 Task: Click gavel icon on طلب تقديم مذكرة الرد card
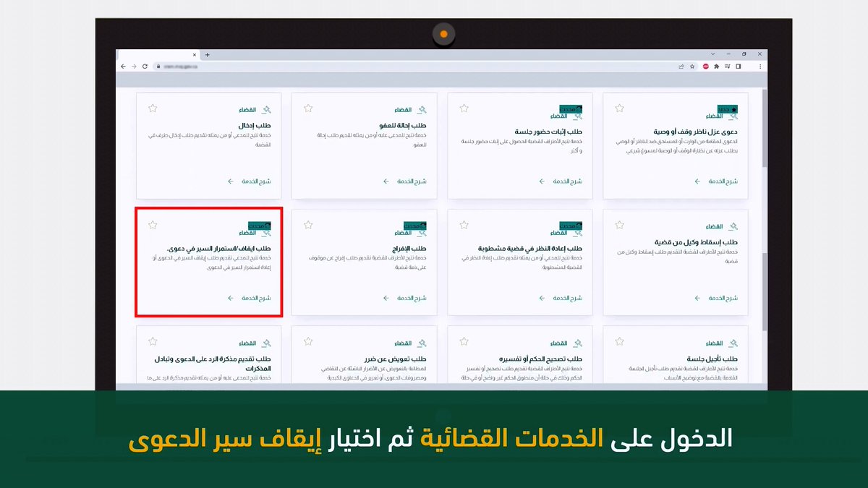[266, 343]
